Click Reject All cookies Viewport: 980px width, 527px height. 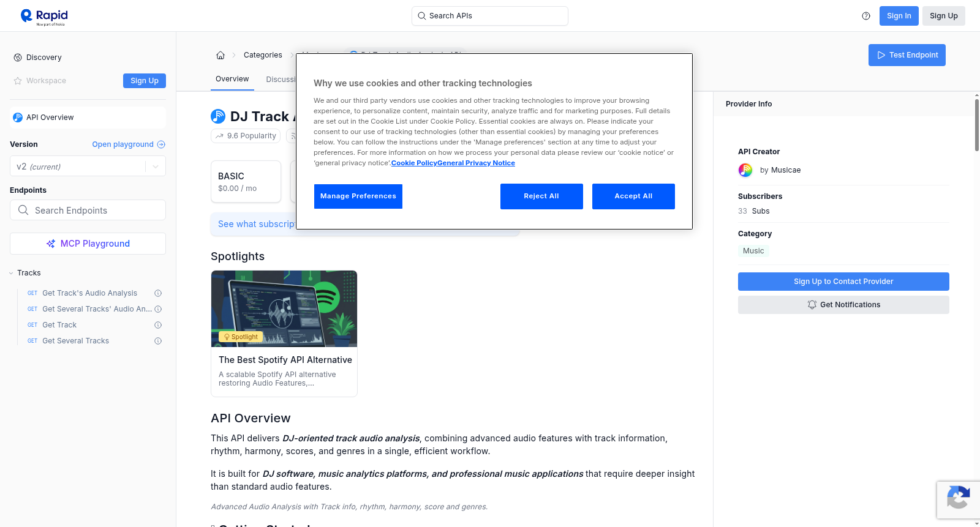point(541,196)
